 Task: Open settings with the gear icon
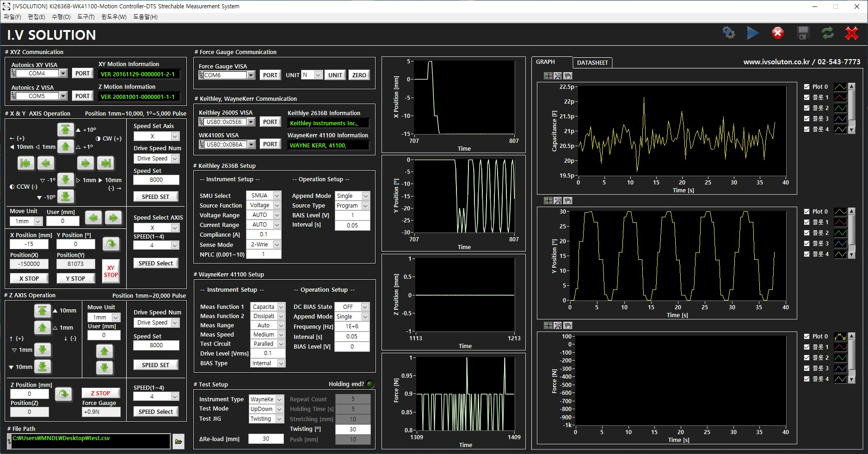[x=728, y=33]
